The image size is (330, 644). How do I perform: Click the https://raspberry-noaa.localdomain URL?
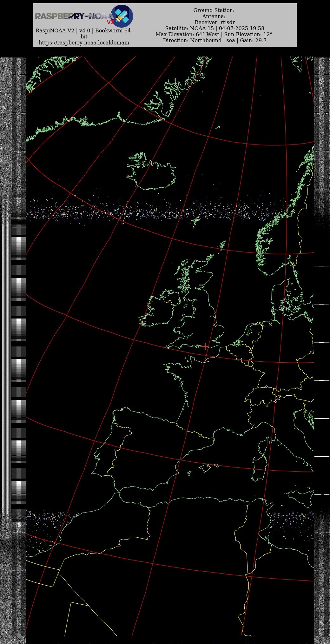point(84,43)
